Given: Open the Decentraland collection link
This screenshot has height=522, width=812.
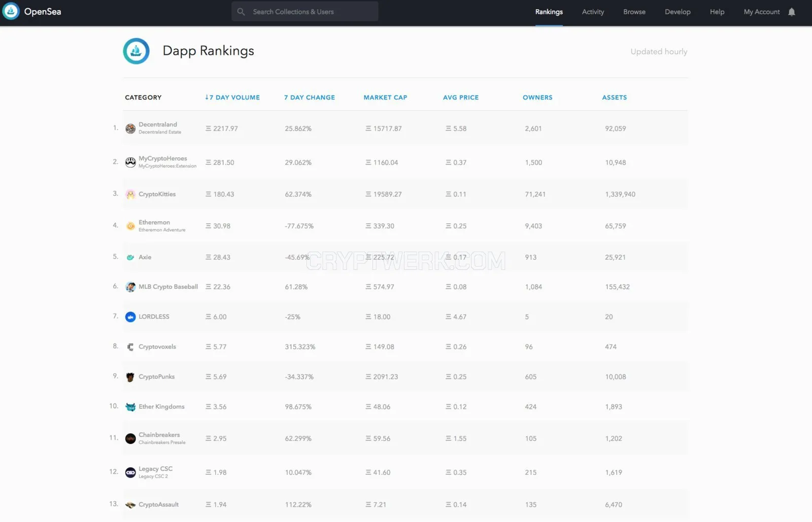Looking at the screenshot, I should click(x=158, y=124).
